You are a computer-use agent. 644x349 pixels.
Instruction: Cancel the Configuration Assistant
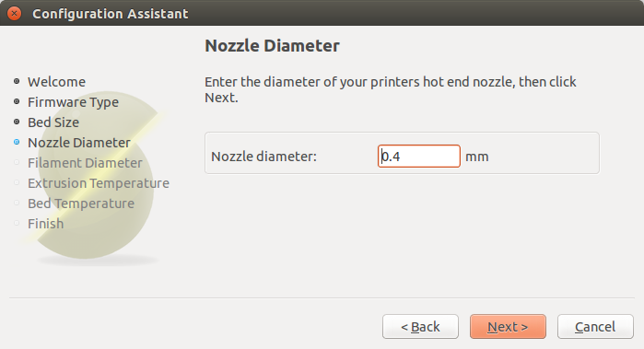click(x=595, y=327)
